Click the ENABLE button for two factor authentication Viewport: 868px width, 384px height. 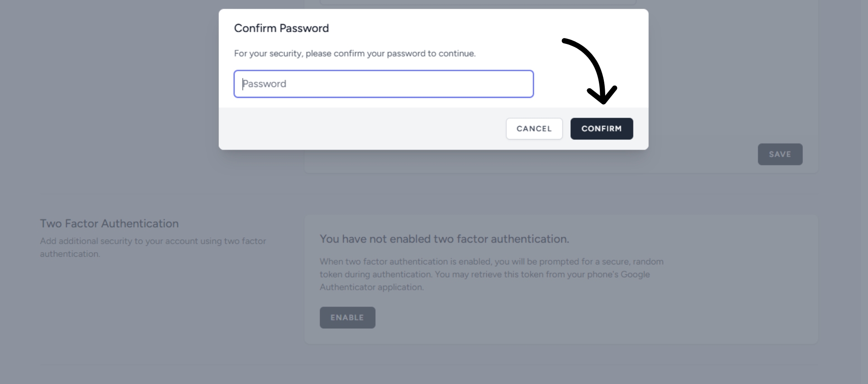point(347,317)
